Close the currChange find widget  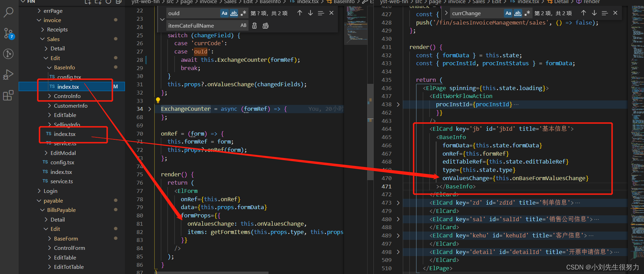click(x=615, y=13)
